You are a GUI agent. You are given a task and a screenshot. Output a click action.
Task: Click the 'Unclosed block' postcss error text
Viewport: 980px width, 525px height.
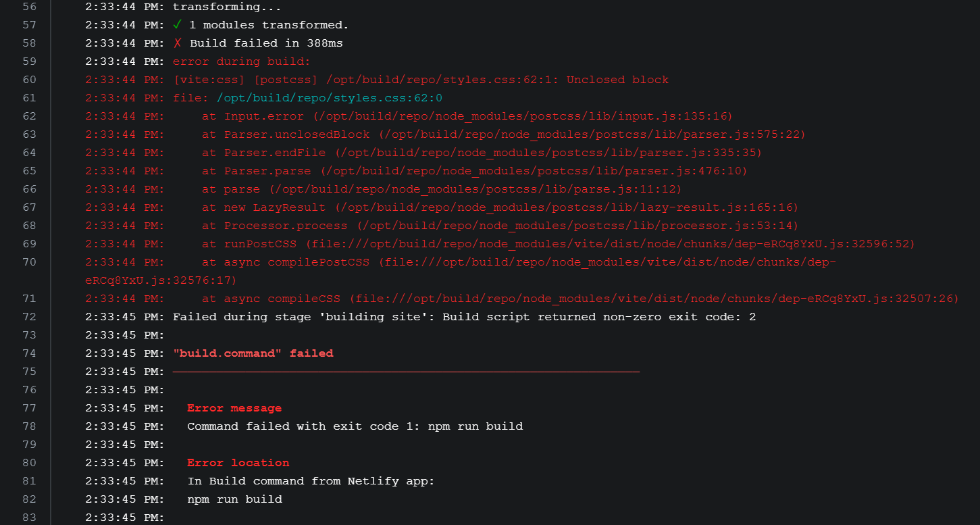pos(617,80)
